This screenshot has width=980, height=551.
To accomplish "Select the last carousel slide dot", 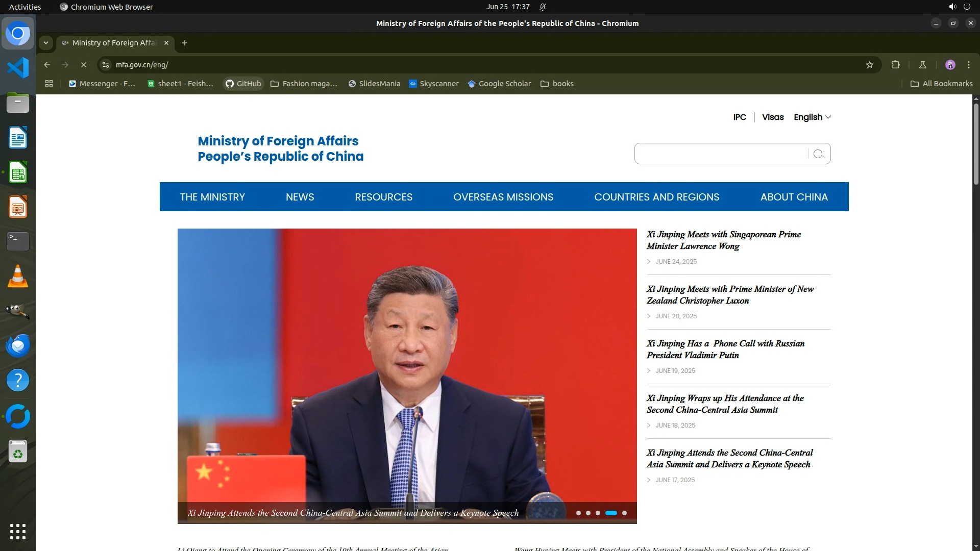I will [x=624, y=513].
